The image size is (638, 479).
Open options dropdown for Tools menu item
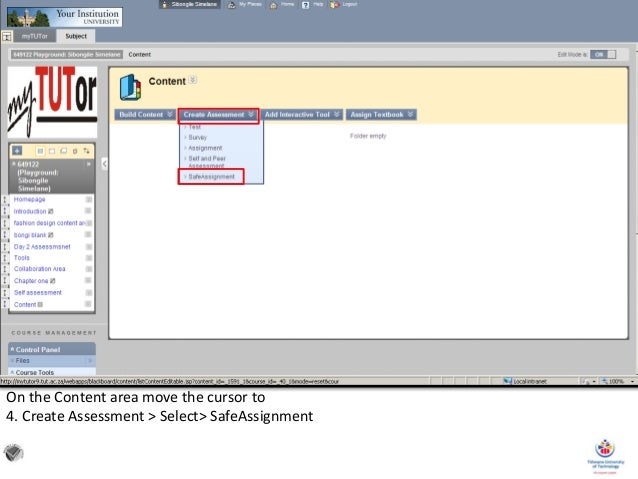tap(88, 258)
